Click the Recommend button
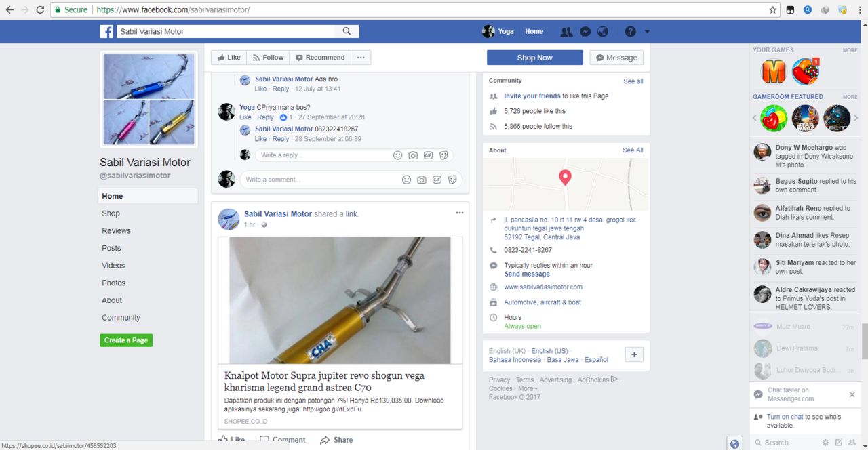Screen dimensions: 868x450 [320, 58]
